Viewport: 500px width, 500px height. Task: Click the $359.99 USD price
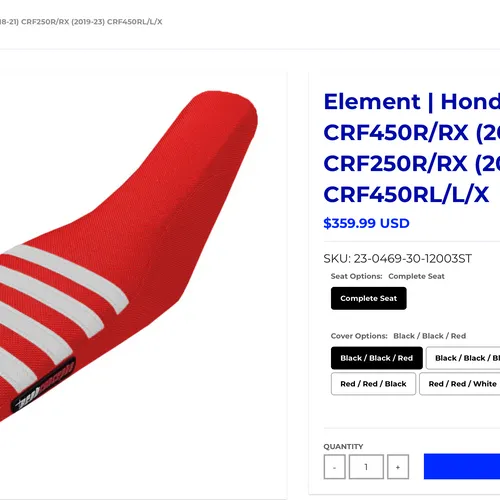coord(366,223)
